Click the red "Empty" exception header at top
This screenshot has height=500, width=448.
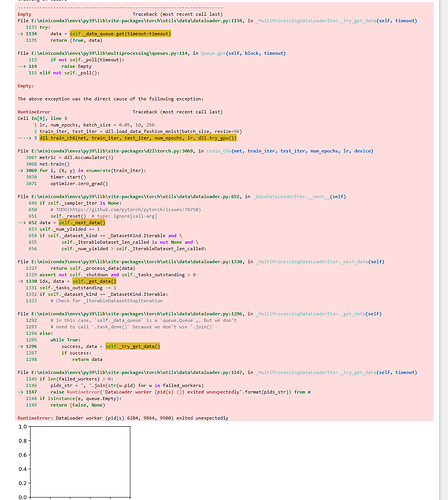point(24,14)
